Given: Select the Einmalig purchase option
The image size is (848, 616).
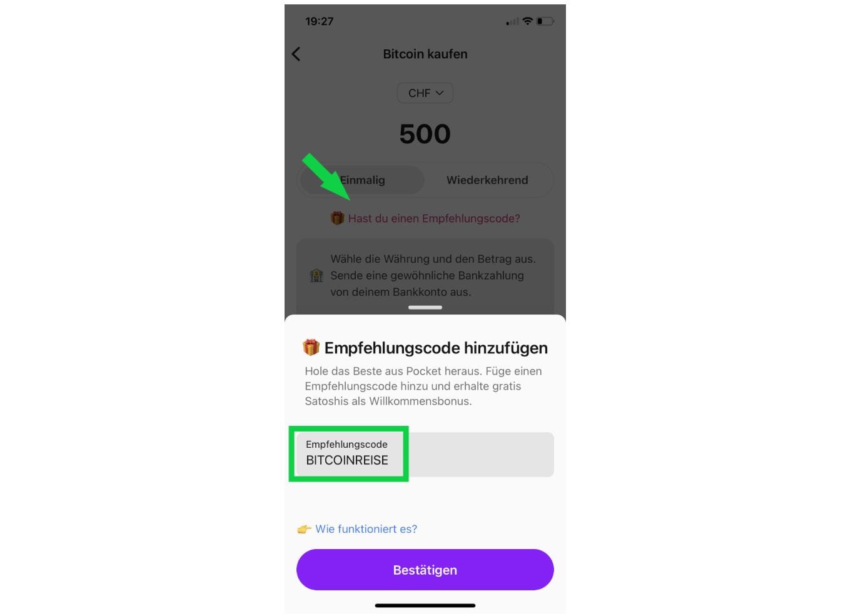Looking at the screenshot, I should click(363, 180).
